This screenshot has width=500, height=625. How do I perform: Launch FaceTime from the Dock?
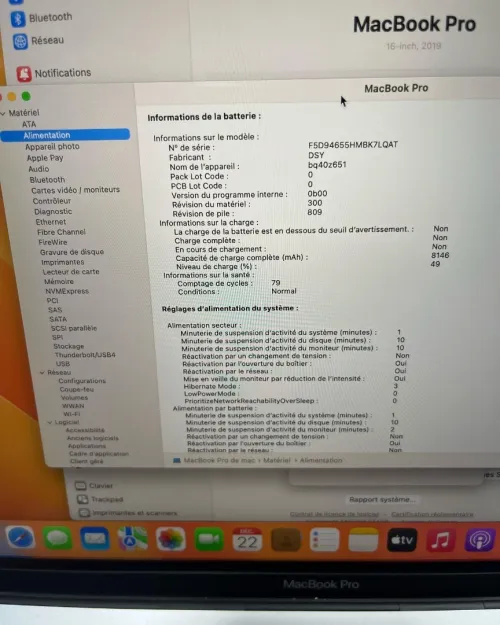click(x=209, y=539)
